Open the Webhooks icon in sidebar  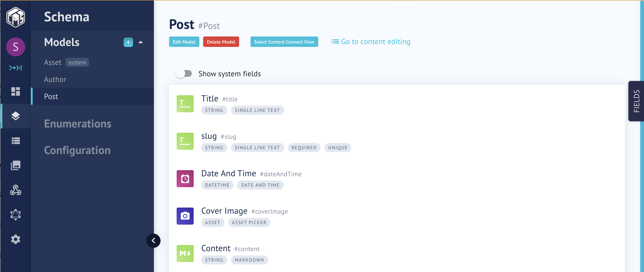click(x=15, y=190)
